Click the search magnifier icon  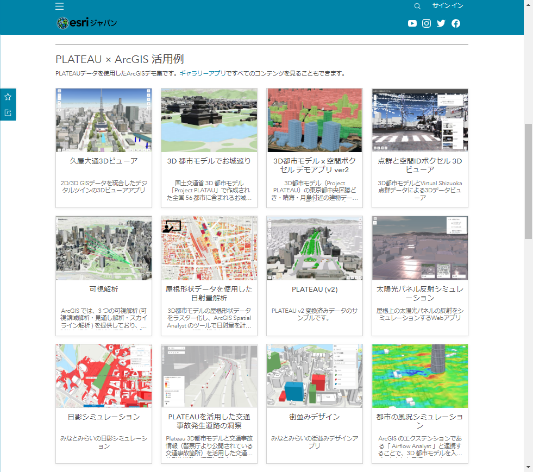point(417,6)
